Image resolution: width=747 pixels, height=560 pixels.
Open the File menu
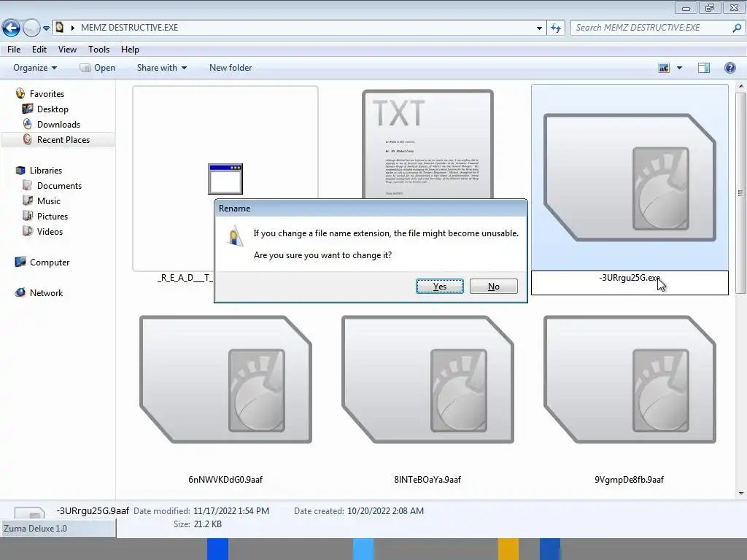coord(14,50)
